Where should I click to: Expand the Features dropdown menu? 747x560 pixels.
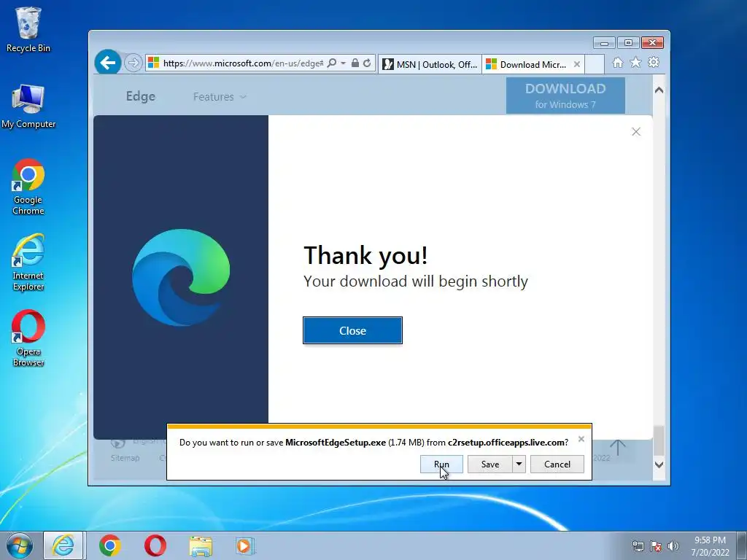[220, 97]
